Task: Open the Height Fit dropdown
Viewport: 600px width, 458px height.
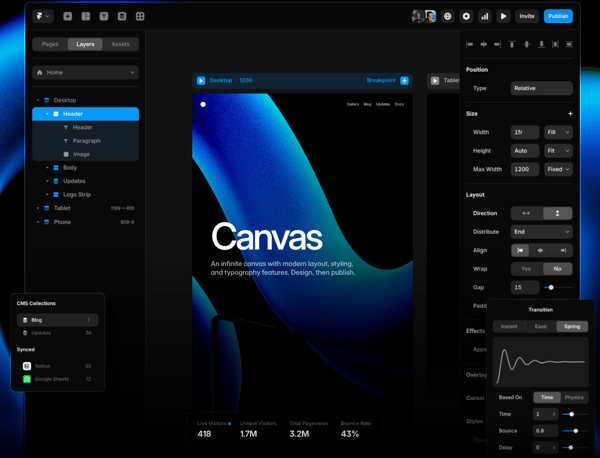Action: click(558, 151)
